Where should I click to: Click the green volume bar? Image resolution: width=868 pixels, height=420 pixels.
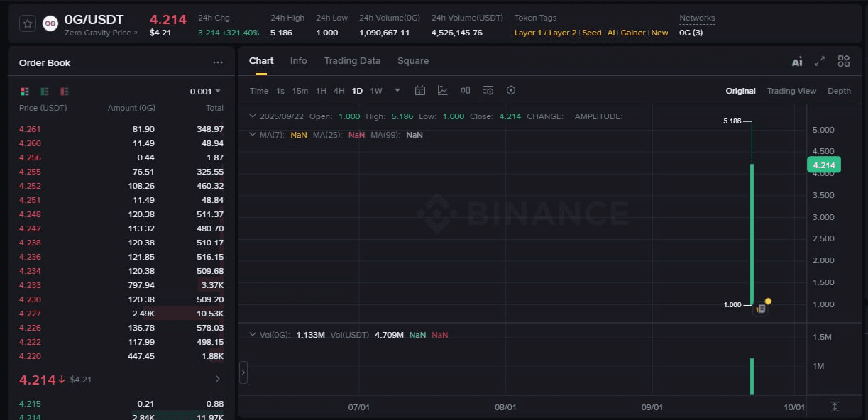click(752, 377)
